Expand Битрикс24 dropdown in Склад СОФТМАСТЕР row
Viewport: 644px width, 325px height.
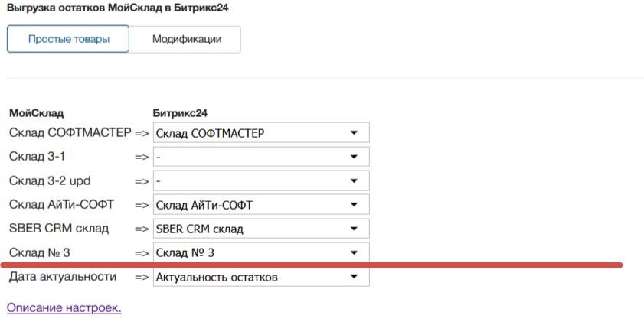coord(261,132)
